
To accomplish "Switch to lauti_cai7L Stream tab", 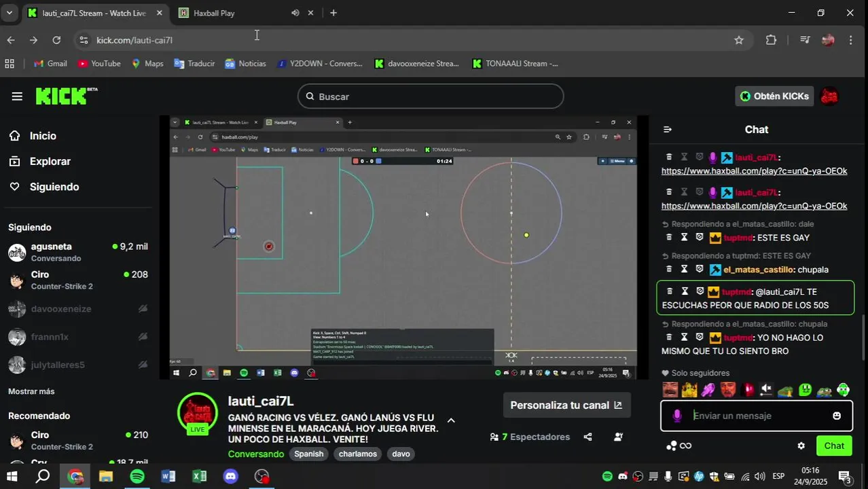I will click(x=94, y=13).
